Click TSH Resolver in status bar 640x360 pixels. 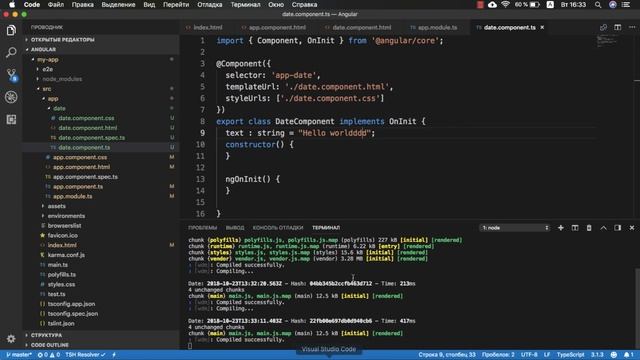[x=85, y=355]
